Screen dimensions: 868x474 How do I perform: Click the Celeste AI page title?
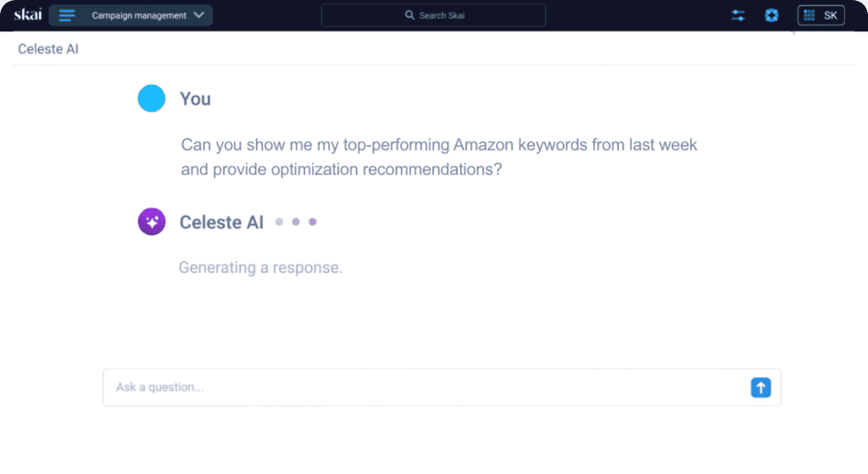tap(48, 49)
